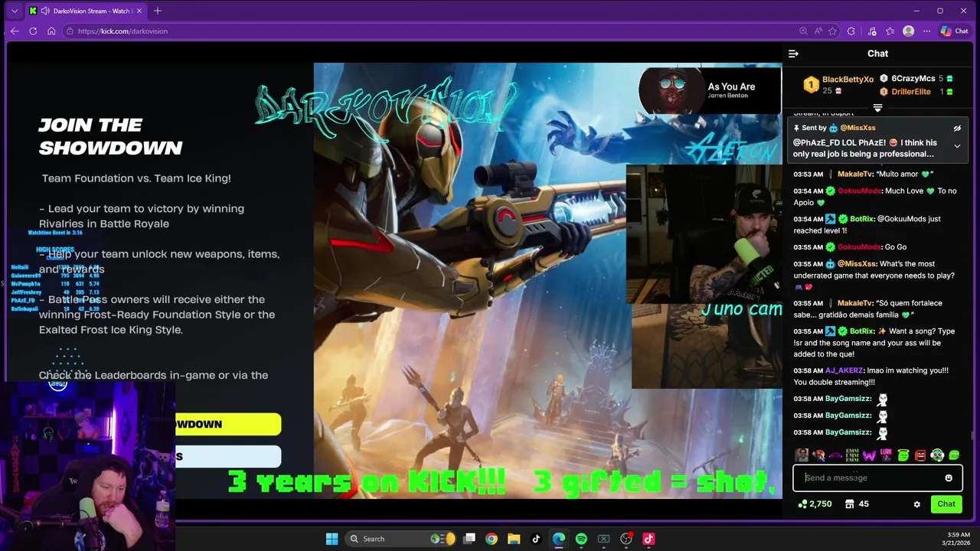Open BlackBettyXo top gifter profile
980x551 pixels.
(848, 80)
